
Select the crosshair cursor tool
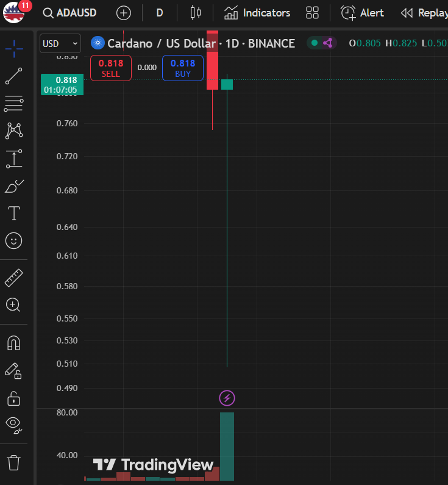pos(14,49)
